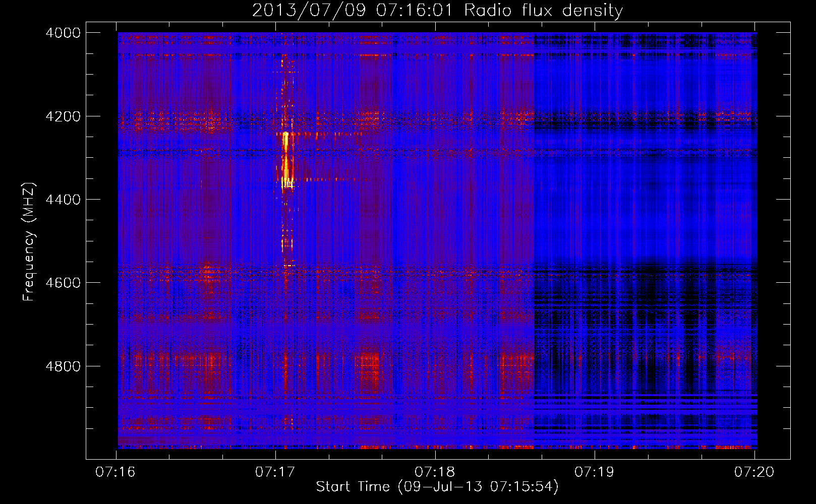Click the '4800' frequency axis label
The image size is (816, 504).
click(x=63, y=366)
